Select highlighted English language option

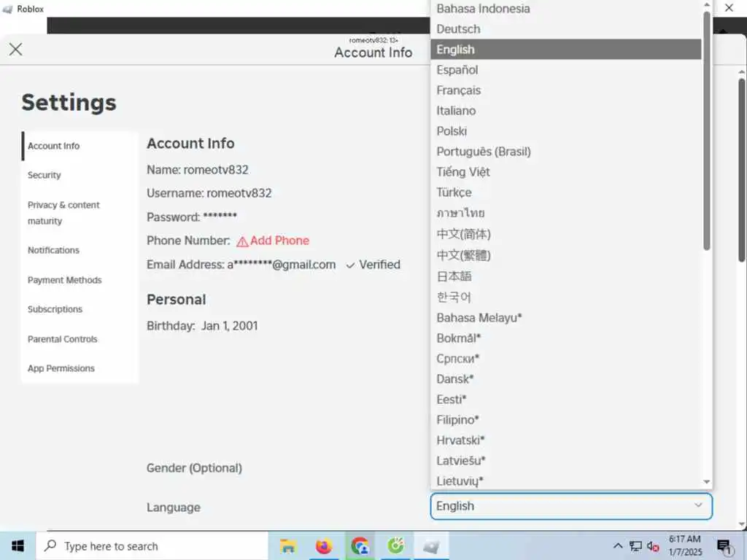point(565,50)
